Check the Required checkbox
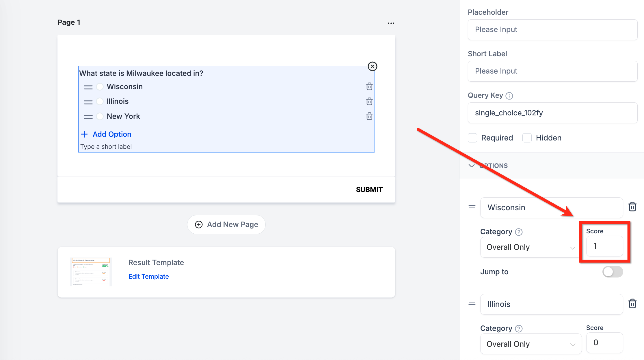Viewport: 644px width, 360px height. pos(472,138)
